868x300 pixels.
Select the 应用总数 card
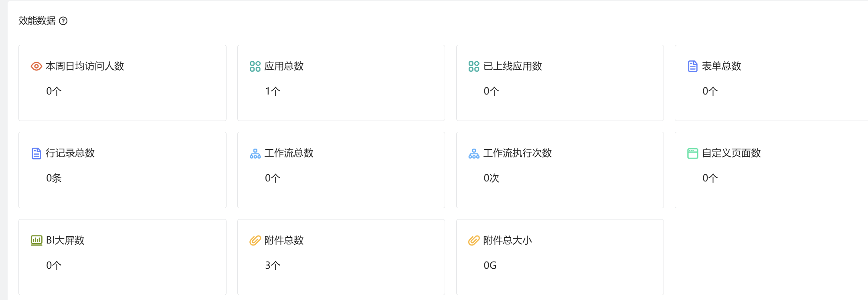coord(341,83)
